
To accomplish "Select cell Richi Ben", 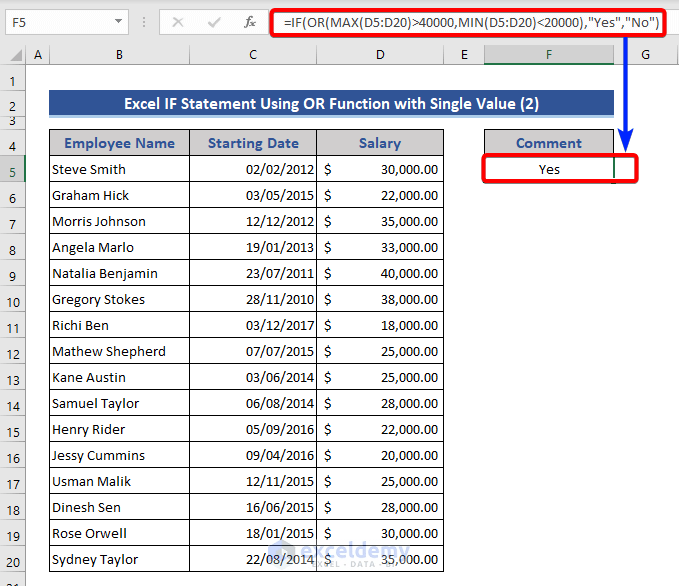I will (x=120, y=325).
